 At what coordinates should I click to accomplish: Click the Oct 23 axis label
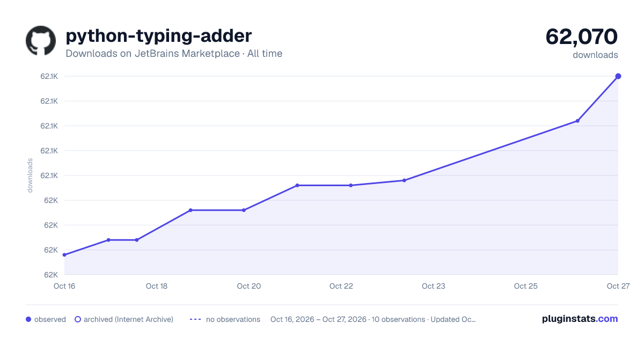click(434, 286)
